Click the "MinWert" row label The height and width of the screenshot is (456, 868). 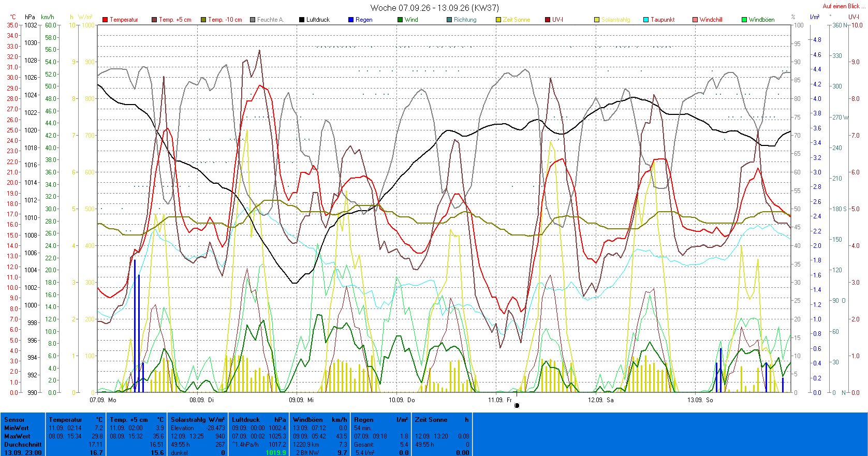(x=17, y=428)
